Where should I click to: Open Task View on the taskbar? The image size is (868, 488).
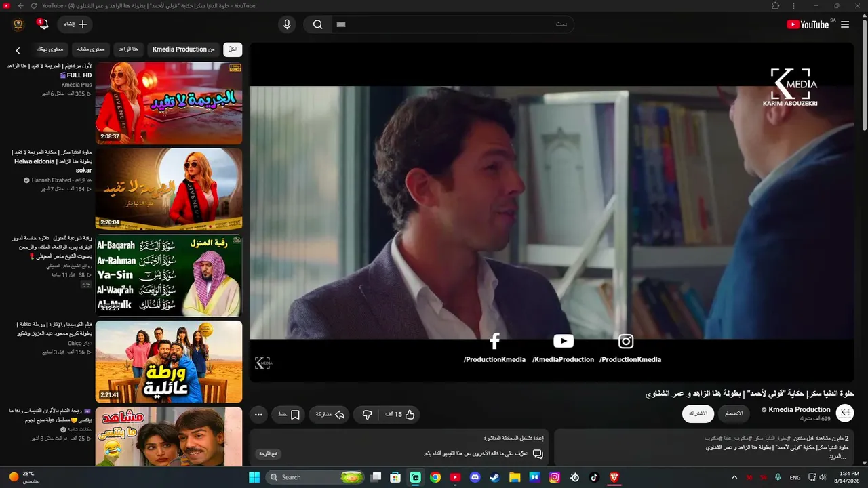(376, 477)
